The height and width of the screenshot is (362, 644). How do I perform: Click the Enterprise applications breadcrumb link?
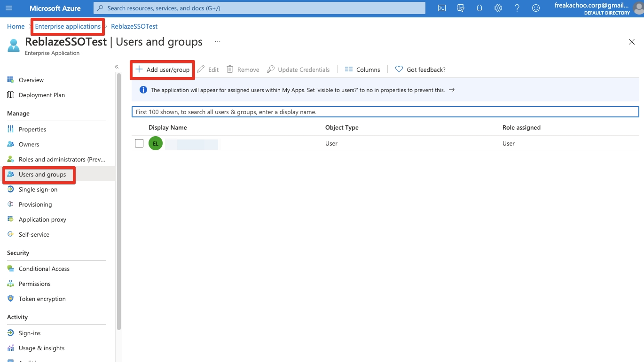coord(68,26)
